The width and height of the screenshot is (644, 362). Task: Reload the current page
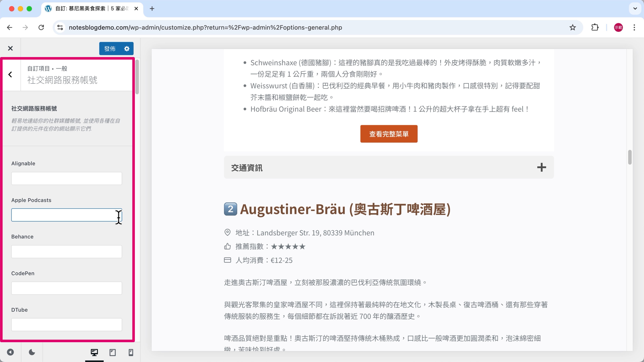pyautogui.click(x=41, y=27)
